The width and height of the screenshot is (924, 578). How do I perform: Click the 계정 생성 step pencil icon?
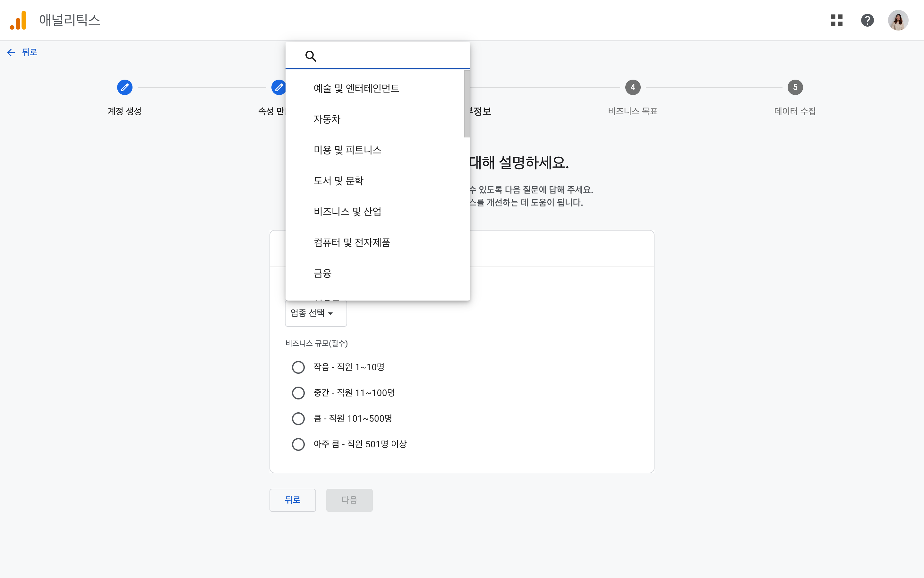pos(124,88)
